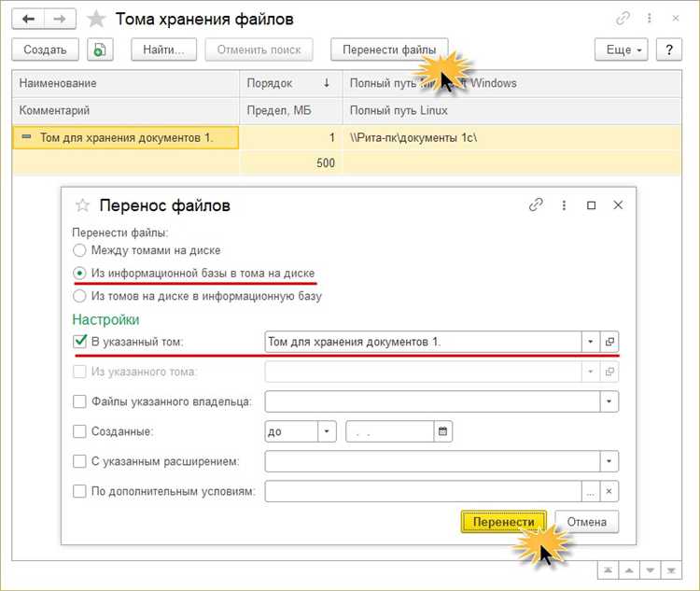The height and width of the screenshot is (591, 700).
Task: Open the Еще menu
Action: pos(622,50)
